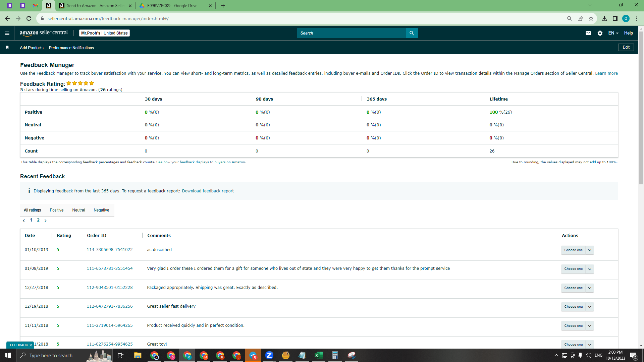
Task: Switch to the Negative feedback tab
Action: click(x=101, y=210)
